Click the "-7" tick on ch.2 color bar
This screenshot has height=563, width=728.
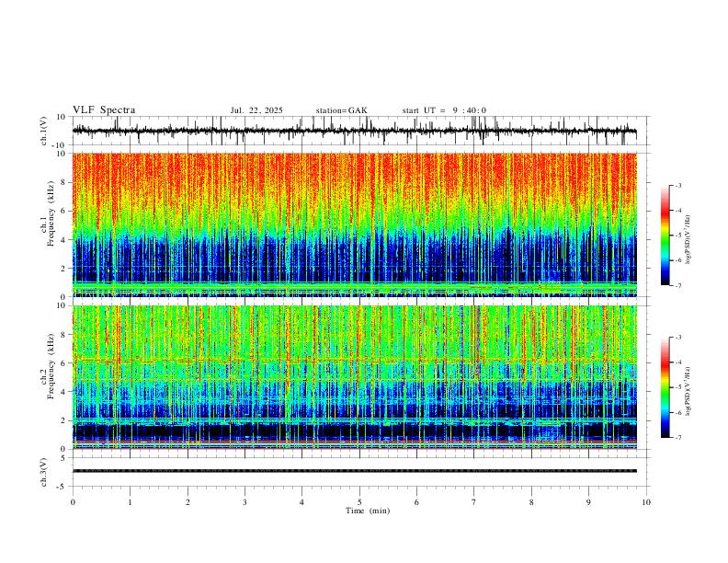[x=678, y=438]
